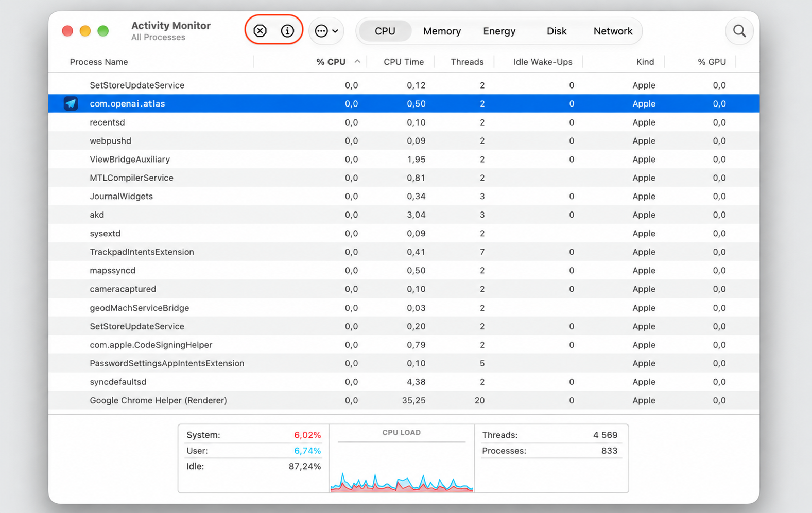Click thread count 20 for Chrome Helper
The width and height of the screenshot is (812, 513).
pyautogui.click(x=479, y=400)
